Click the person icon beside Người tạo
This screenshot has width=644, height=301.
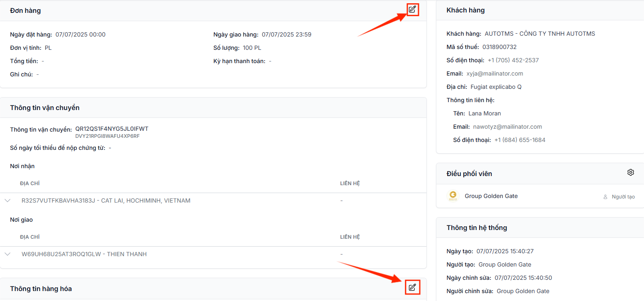tap(605, 197)
